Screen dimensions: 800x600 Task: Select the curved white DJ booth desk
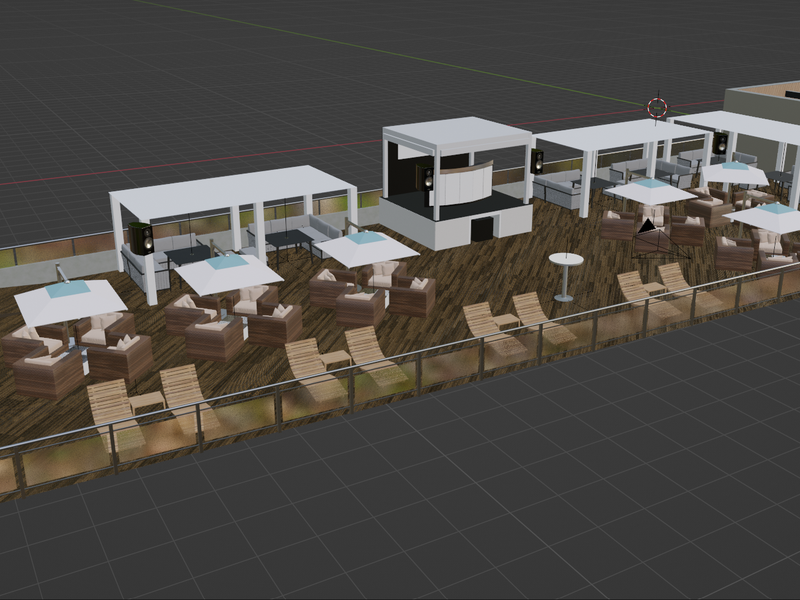pos(463,183)
